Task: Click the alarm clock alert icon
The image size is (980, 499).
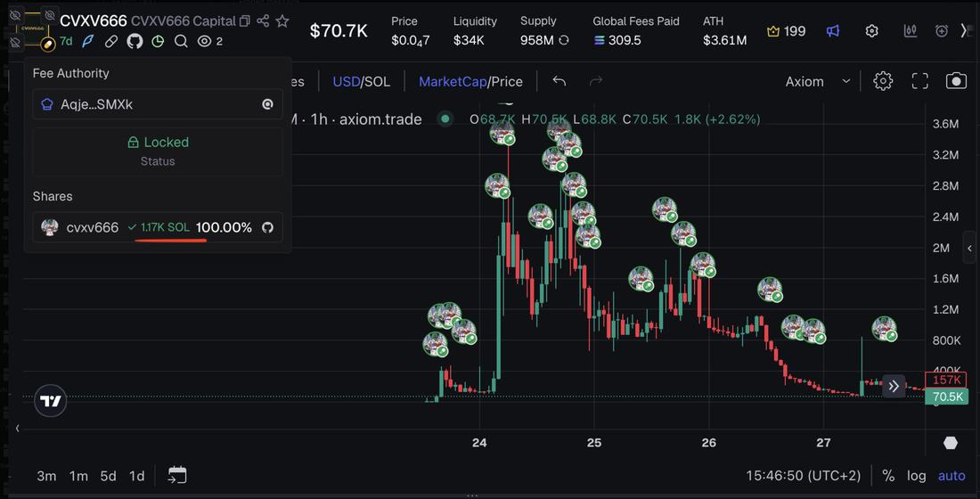Action: (942, 31)
